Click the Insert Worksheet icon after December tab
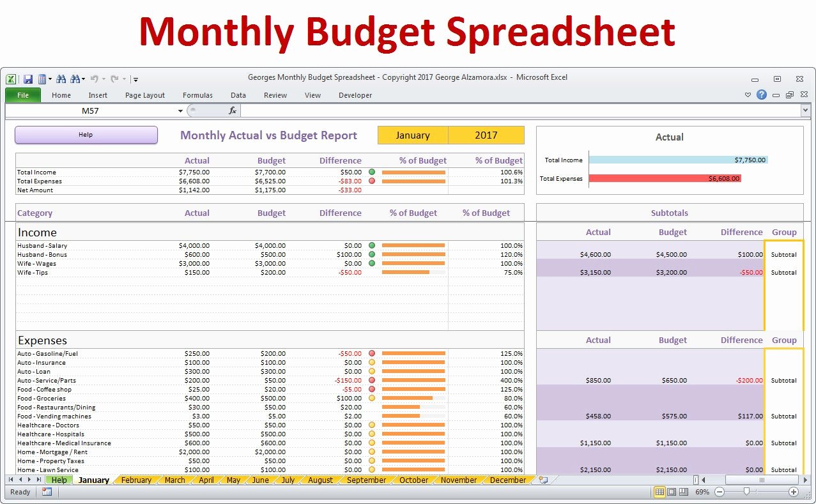Viewport: 816px width, 504px height. click(x=543, y=480)
